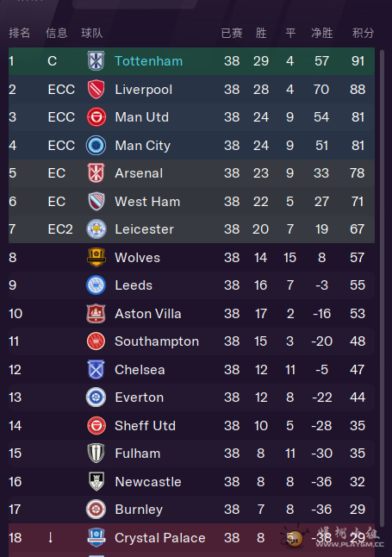Open the Leeds blue circular crest
The width and height of the screenshot is (392, 557).
pos(96,285)
